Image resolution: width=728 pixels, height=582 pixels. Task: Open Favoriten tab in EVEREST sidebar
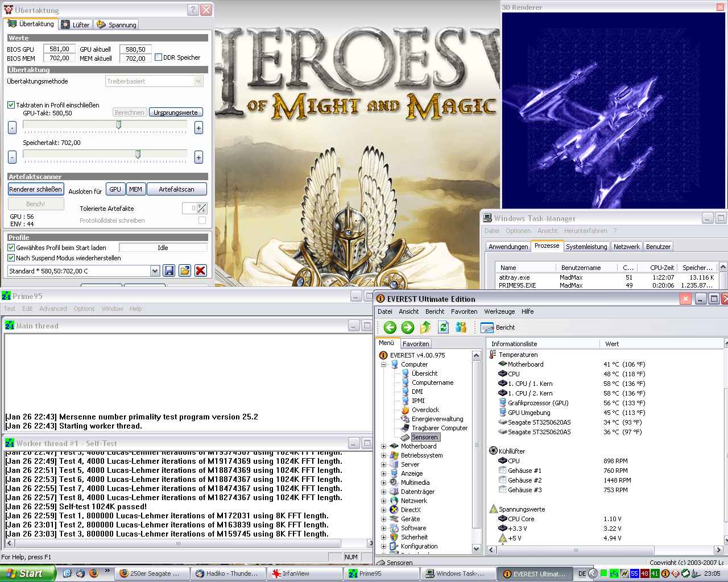pos(416,344)
